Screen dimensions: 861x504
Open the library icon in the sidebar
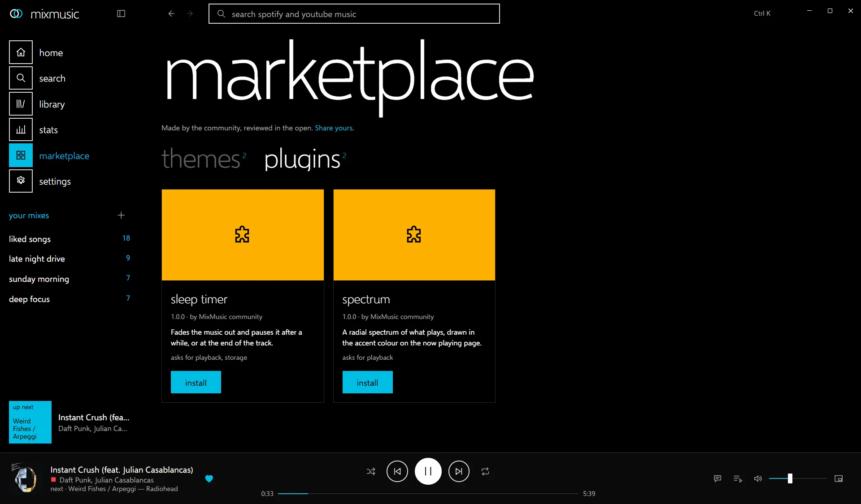coord(21,104)
